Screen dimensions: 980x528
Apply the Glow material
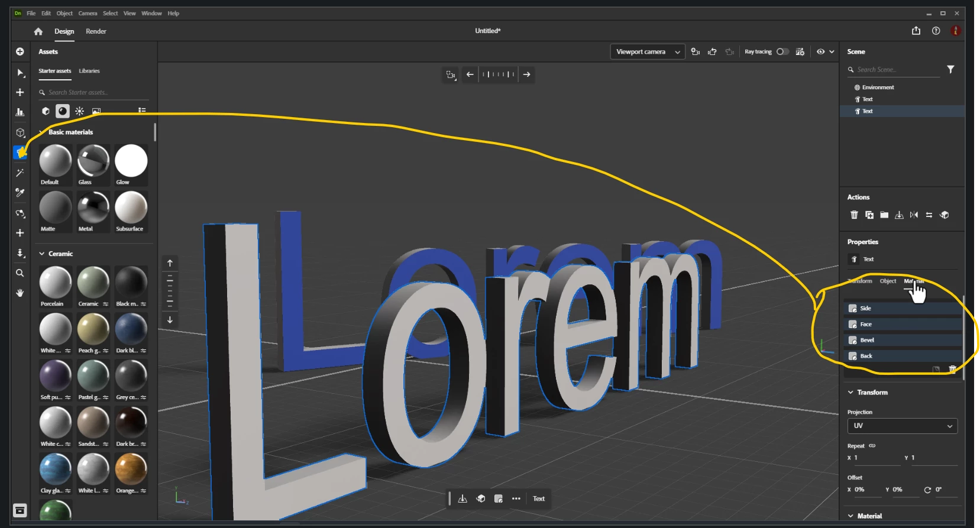point(131,164)
